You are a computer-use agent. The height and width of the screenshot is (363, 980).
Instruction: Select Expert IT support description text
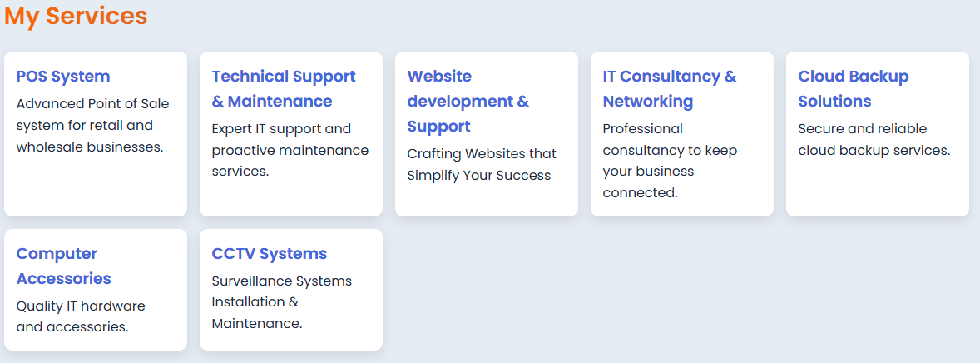pyautogui.click(x=290, y=150)
